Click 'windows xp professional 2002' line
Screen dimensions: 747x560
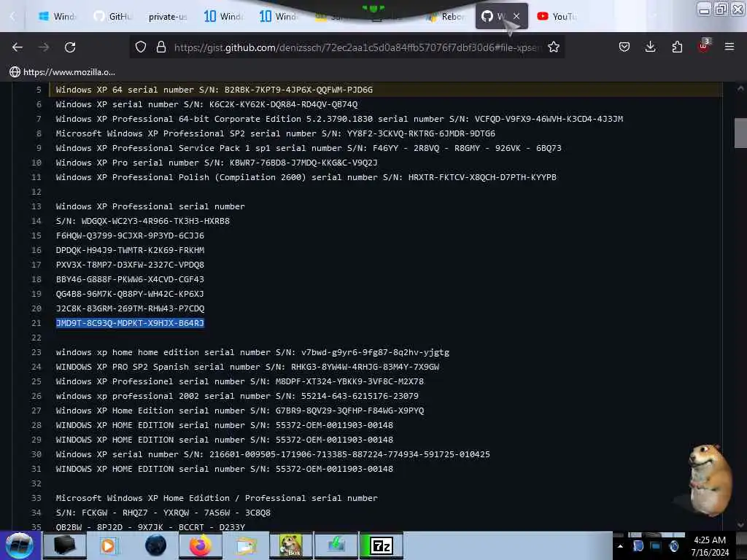(237, 396)
